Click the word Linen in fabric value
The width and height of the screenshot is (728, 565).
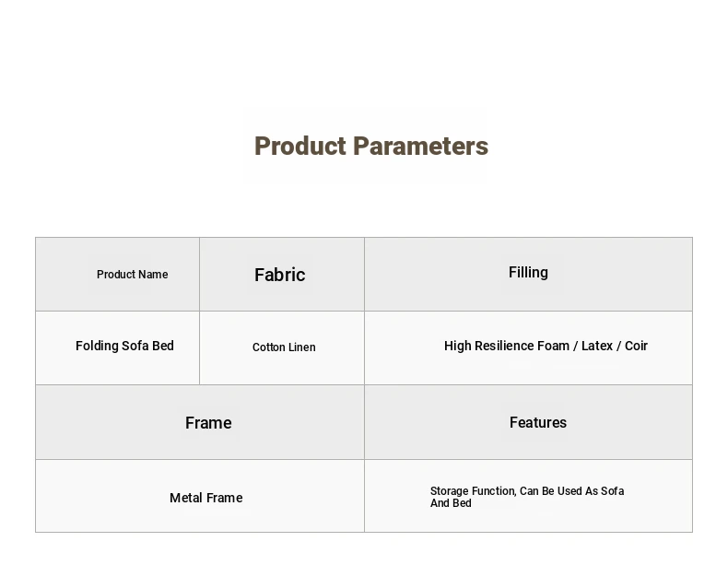(300, 347)
